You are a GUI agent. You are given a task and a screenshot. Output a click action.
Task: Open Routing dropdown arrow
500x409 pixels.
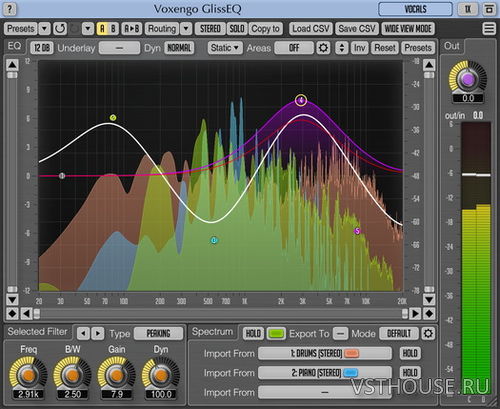[186, 29]
